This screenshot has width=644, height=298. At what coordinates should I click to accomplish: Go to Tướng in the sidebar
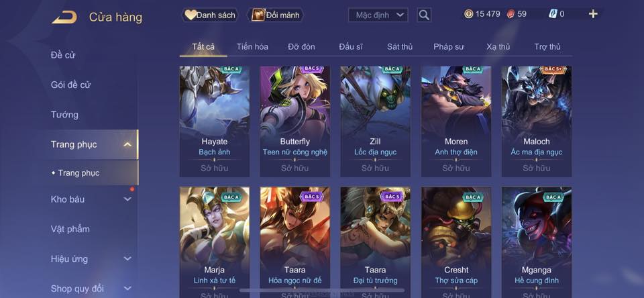coord(64,115)
